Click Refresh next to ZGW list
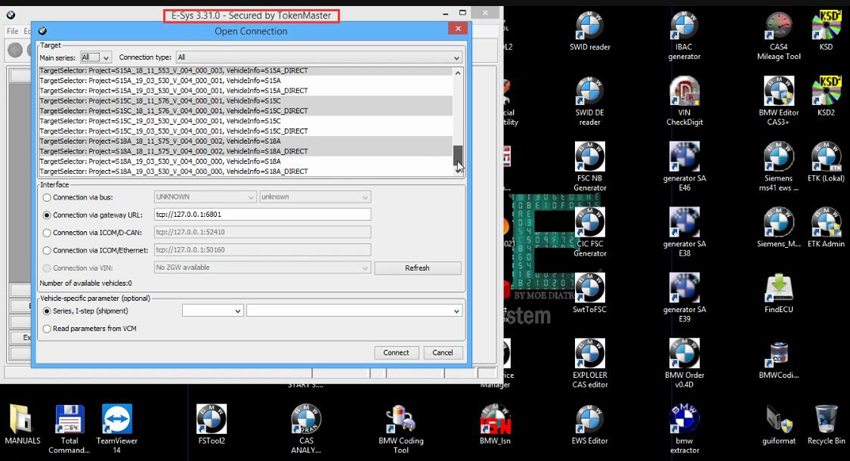 click(x=417, y=268)
